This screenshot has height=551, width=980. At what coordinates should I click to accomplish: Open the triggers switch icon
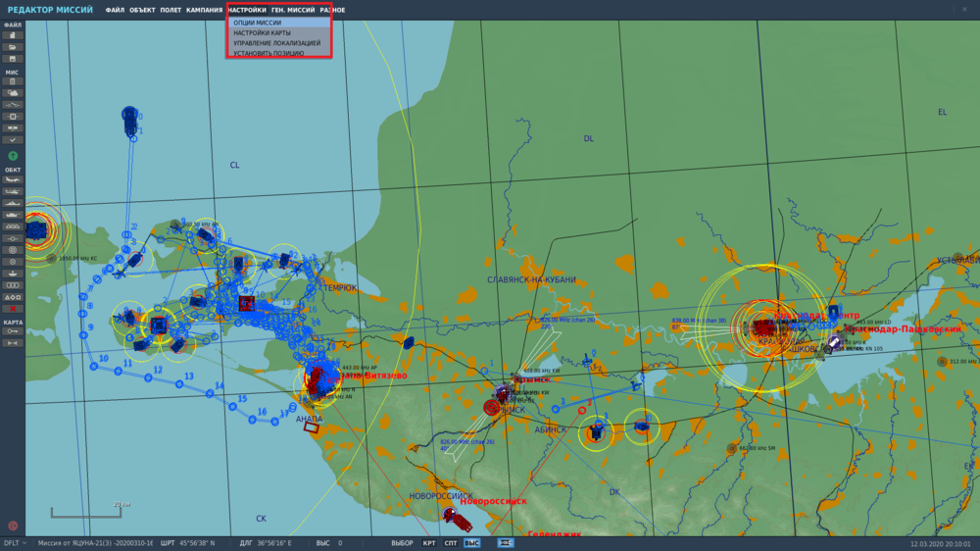click(x=13, y=105)
